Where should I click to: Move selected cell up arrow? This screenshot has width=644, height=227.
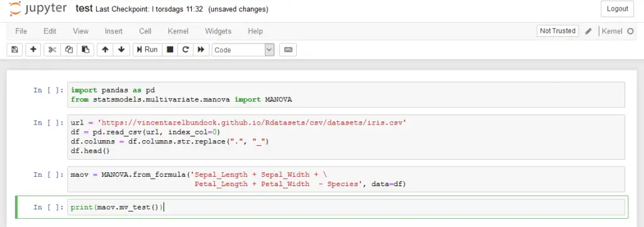coord(105,50)
